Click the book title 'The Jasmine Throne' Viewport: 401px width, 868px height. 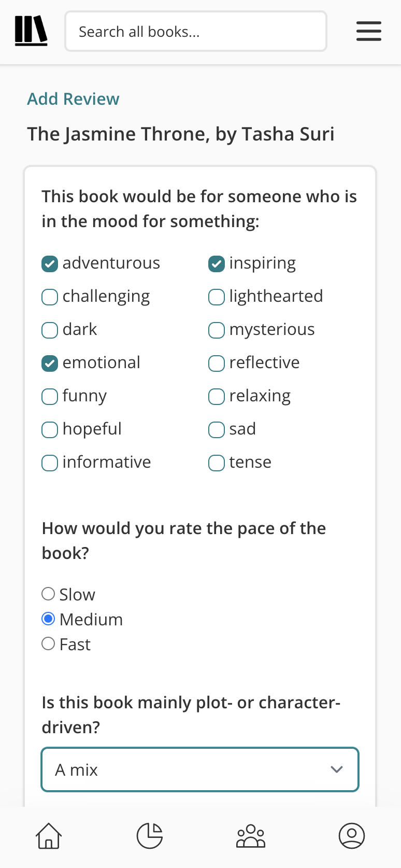click(181, 134)
